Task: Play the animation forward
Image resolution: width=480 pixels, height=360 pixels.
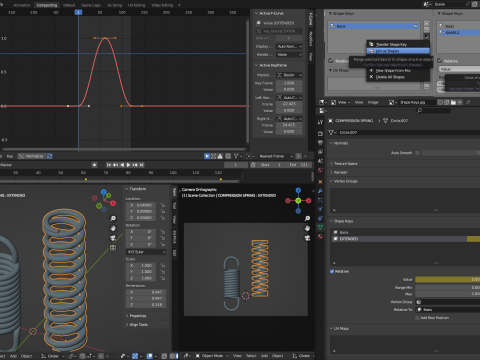Action: [128, 165]
